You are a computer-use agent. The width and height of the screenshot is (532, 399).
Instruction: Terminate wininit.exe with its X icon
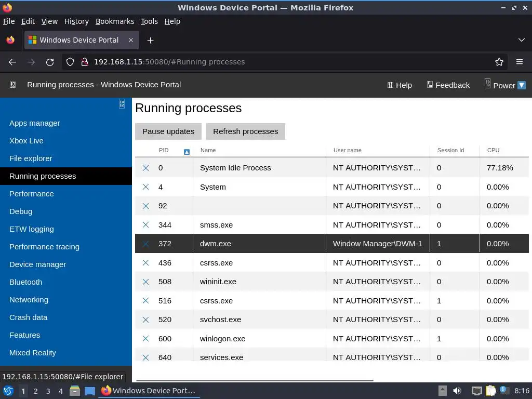pos(145,282)
